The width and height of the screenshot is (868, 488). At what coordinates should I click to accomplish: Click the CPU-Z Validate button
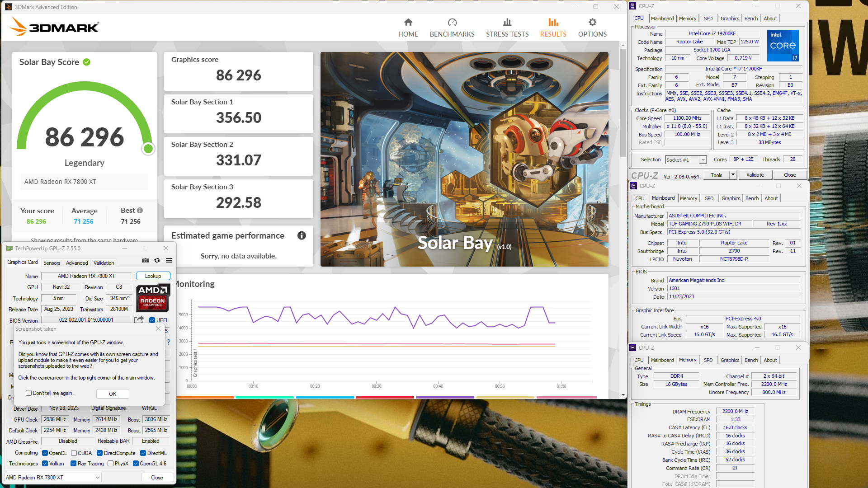(x=755, y=175)
